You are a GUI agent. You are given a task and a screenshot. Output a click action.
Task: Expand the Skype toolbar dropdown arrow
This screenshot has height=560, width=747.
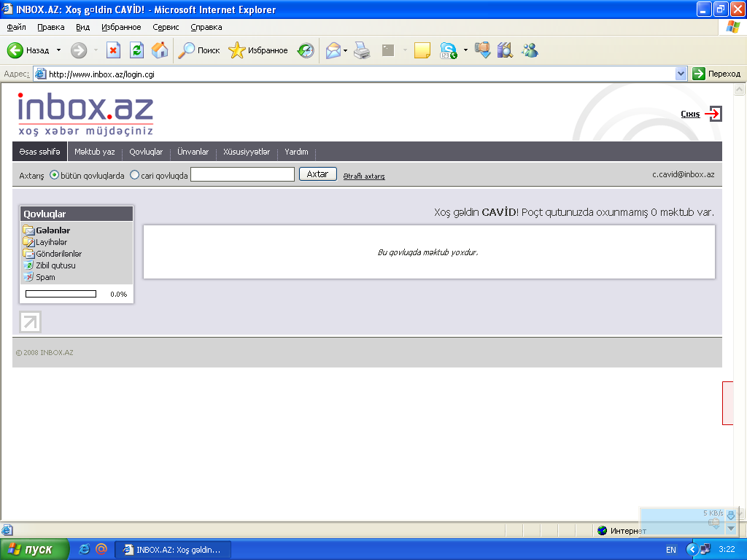tap(465, 50)
